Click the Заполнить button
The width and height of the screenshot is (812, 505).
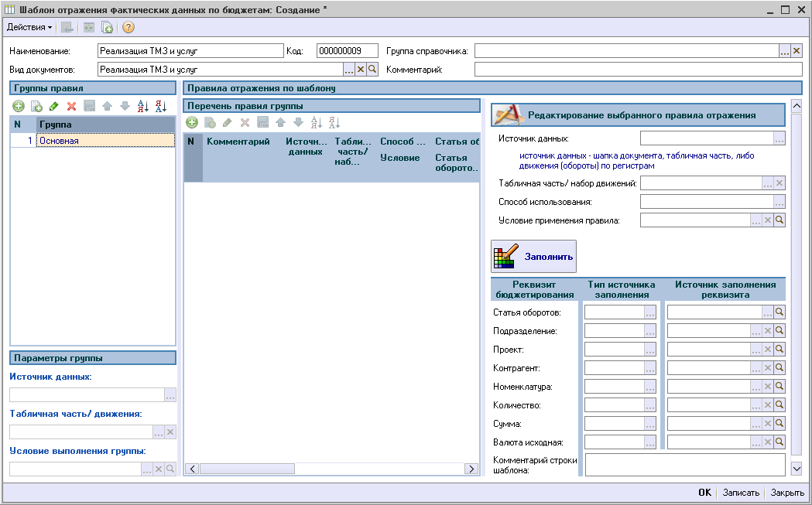[x=534, y=257]
